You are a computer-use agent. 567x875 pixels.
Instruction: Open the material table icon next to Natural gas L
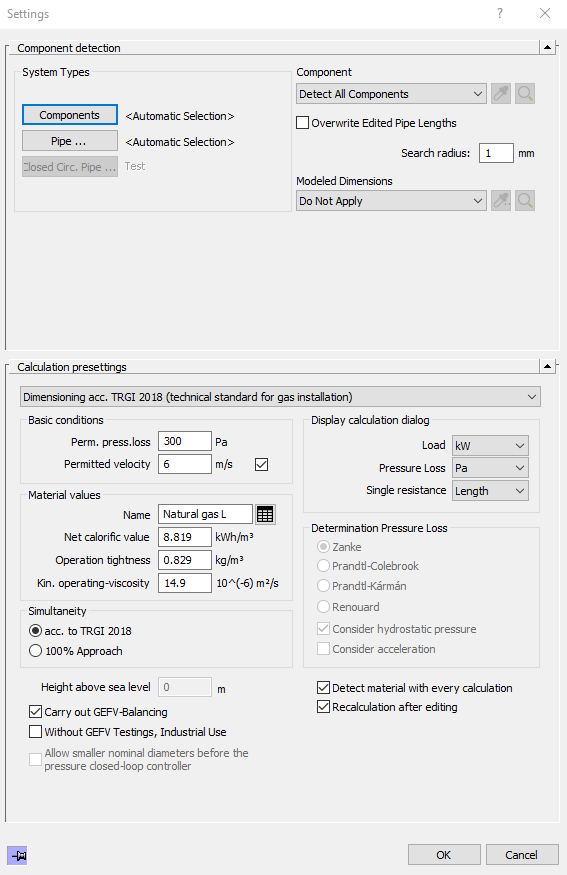[x=265, y=515]
